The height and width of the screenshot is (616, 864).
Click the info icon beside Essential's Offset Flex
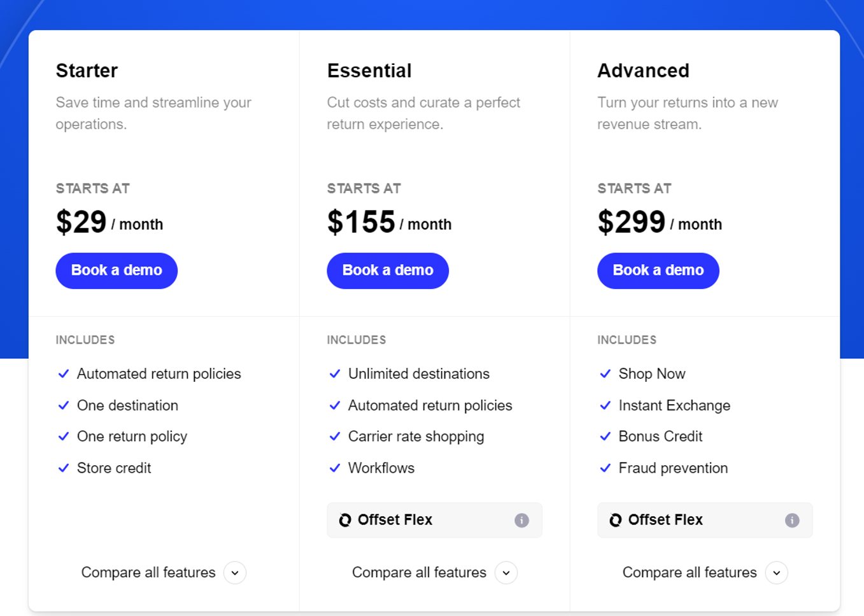click(x=521, y=520)
